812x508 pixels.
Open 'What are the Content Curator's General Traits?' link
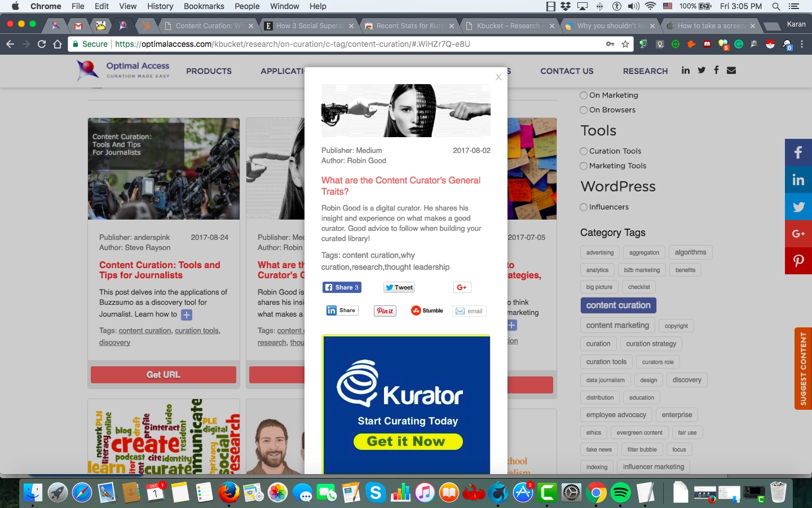[401, 186]
